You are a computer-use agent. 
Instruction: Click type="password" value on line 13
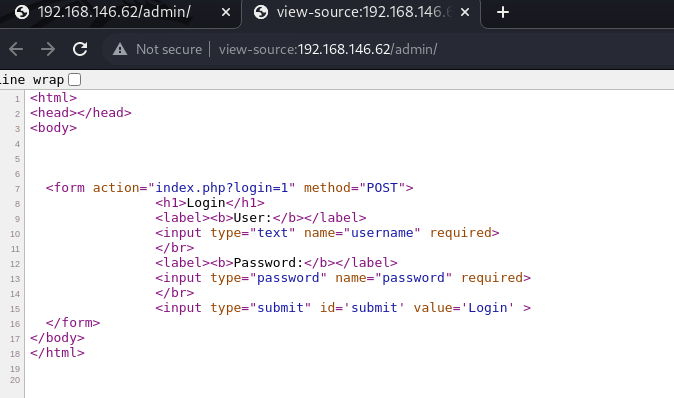[288, 278]
